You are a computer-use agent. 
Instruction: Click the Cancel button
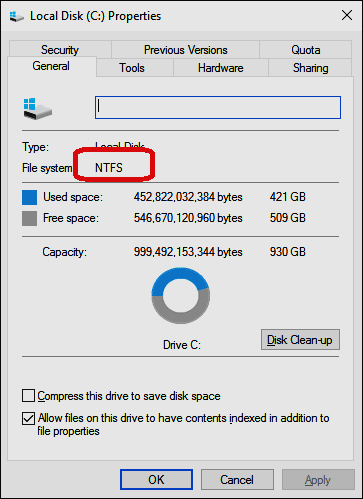(x=237, y=480)
